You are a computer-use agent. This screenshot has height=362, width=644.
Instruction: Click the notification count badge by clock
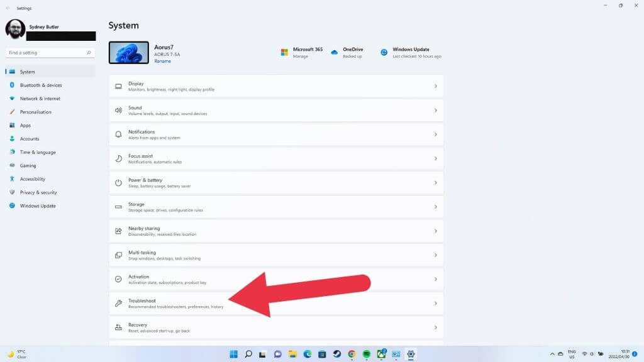(635, 354)
